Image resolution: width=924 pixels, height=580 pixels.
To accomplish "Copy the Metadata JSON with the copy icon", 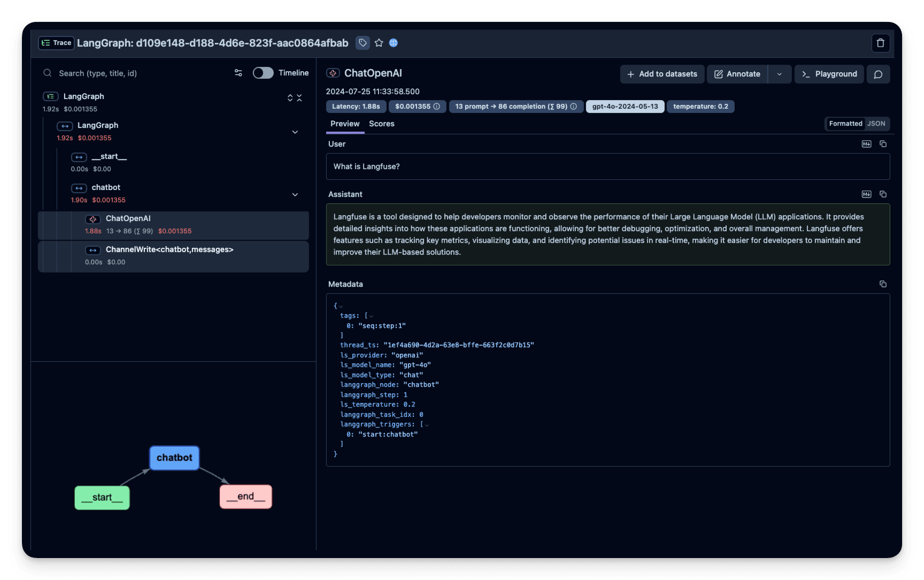I will (x=883, y=284).
